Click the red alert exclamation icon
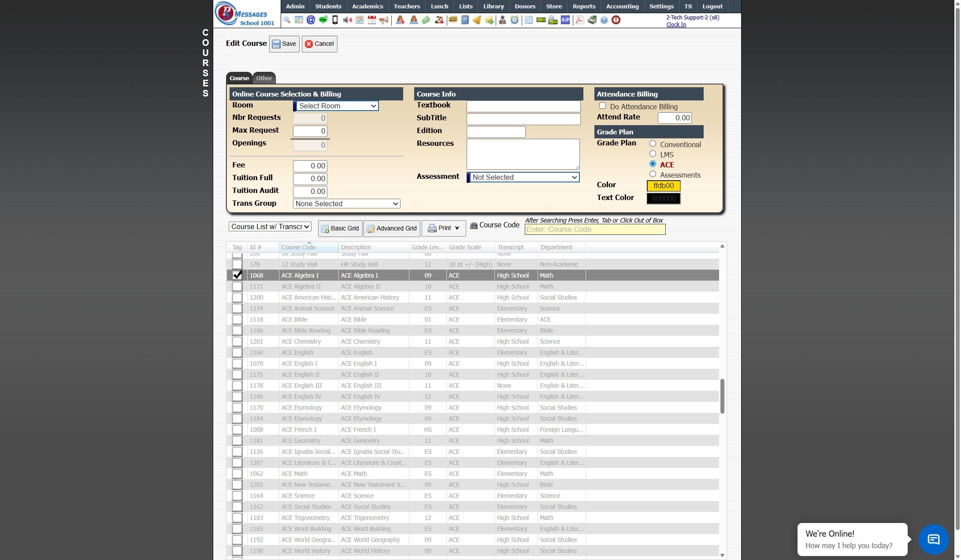The width and height of the screenshot is (961, 560). [616, 20]
